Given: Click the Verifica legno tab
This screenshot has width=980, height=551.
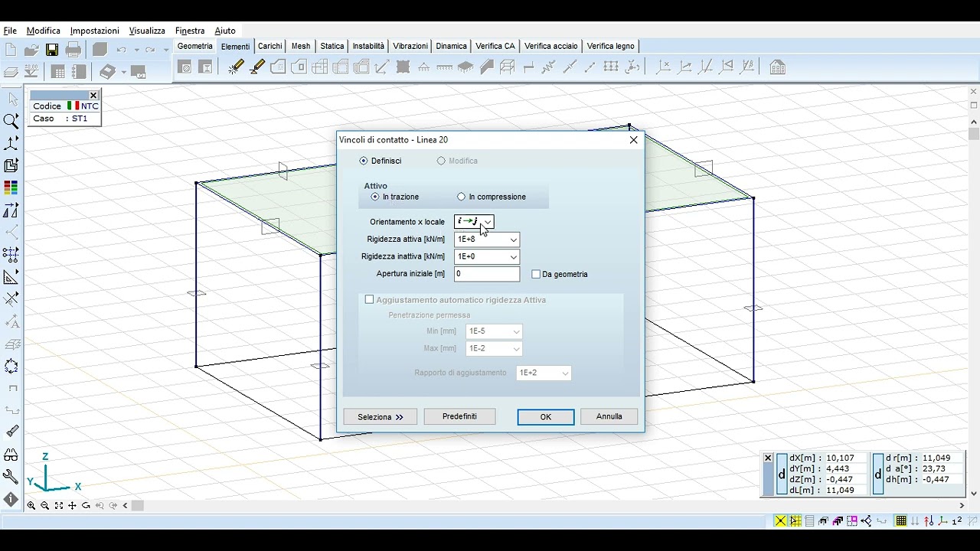Looking at the screenshot, I should (x=611, y=46).
